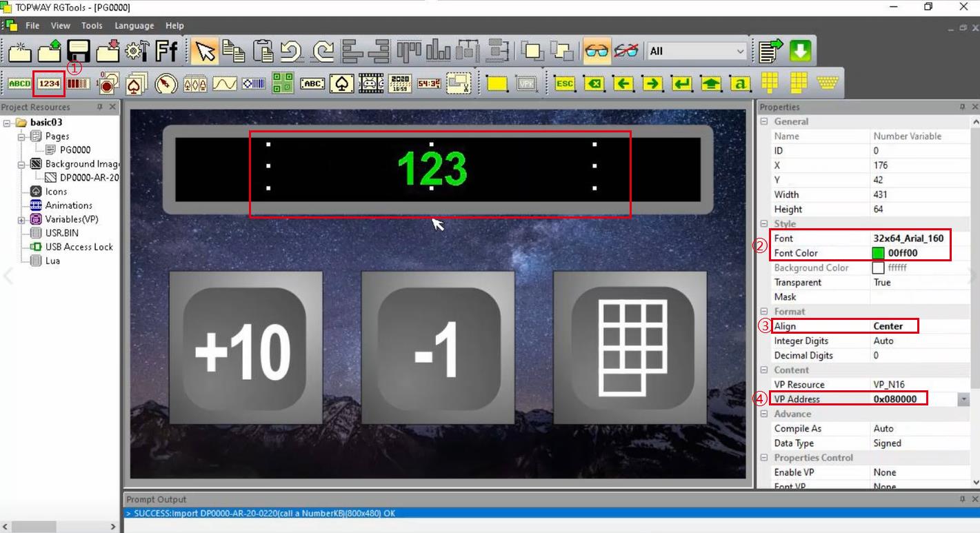Open the Help menu
The width and height of the screenshot is (980, 533).
(174, 26)
